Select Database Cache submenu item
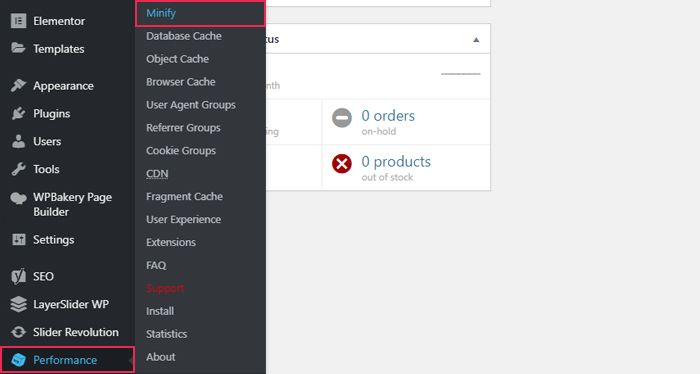The height and width of the screenshot is (374, 700). click(184, 36)
